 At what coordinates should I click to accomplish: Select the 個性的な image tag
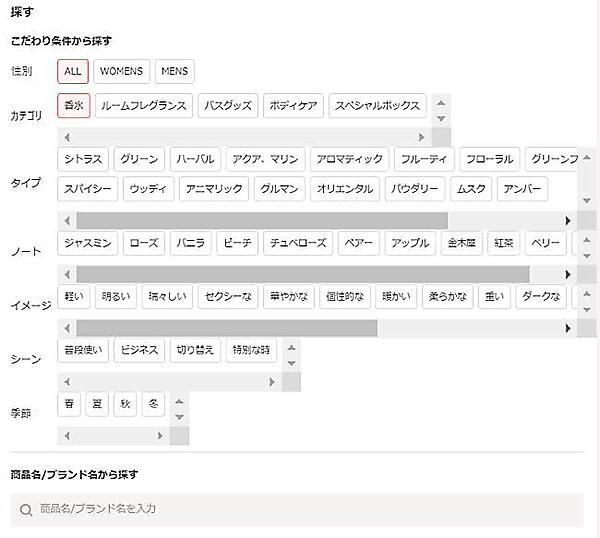[x=345, y=297]
